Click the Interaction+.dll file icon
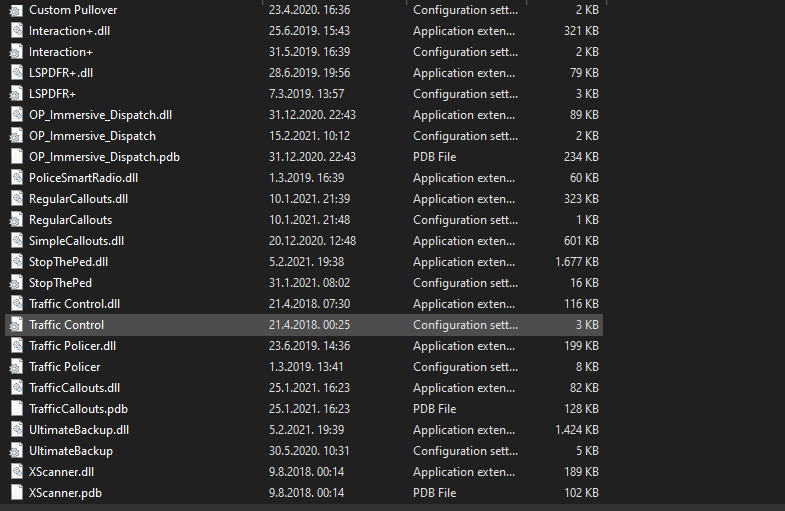 pos(17,31)
